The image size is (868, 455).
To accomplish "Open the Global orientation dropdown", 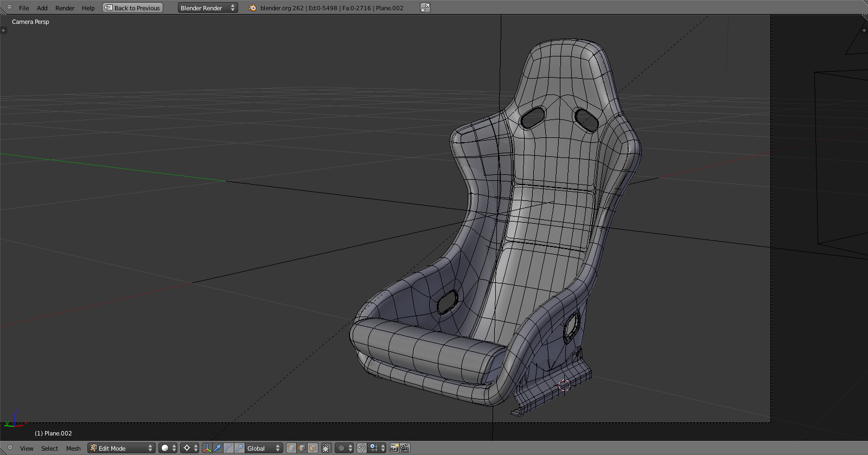I will [x=264, y=448].
